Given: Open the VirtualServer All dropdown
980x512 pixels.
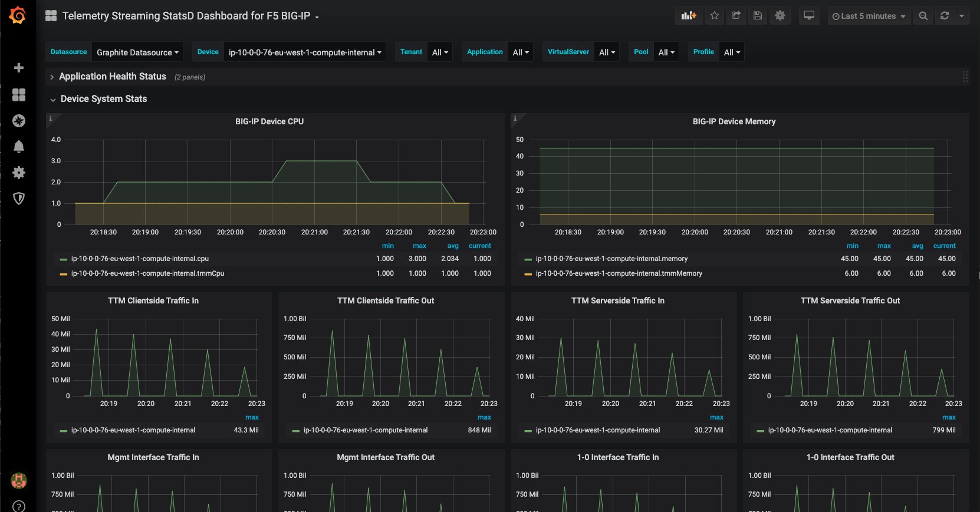Looking at the screenshot, I should tap(607, 52).
